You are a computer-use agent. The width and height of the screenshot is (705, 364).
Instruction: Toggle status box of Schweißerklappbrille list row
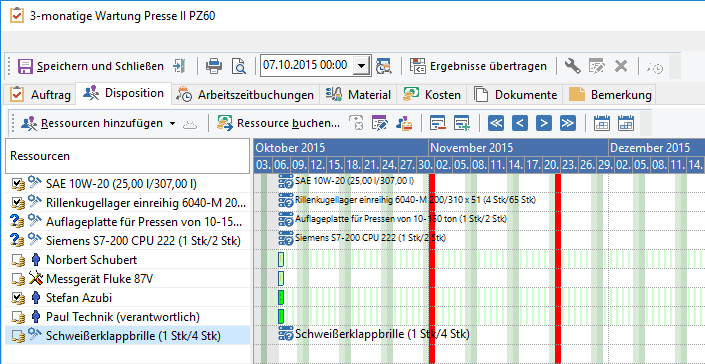[x=18, y=336]
